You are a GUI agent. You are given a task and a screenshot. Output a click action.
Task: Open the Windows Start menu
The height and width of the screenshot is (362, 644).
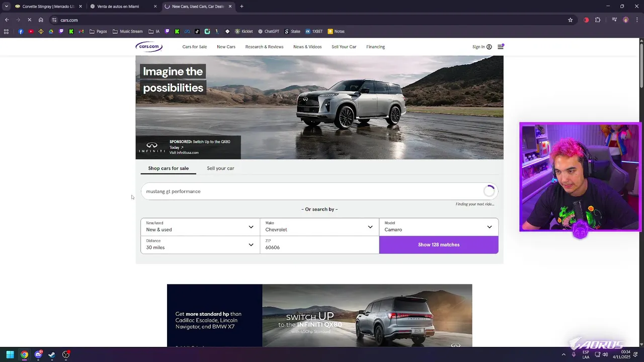[10, 354]
